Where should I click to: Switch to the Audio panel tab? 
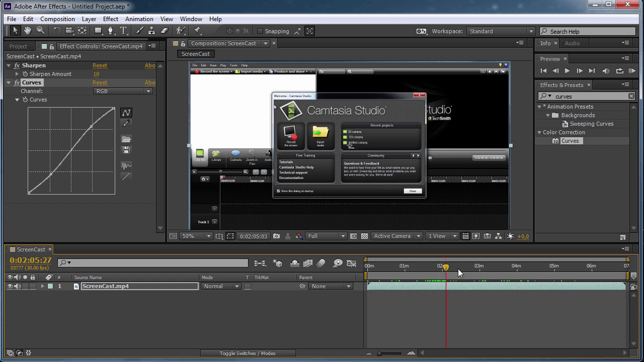pos(572,43)
